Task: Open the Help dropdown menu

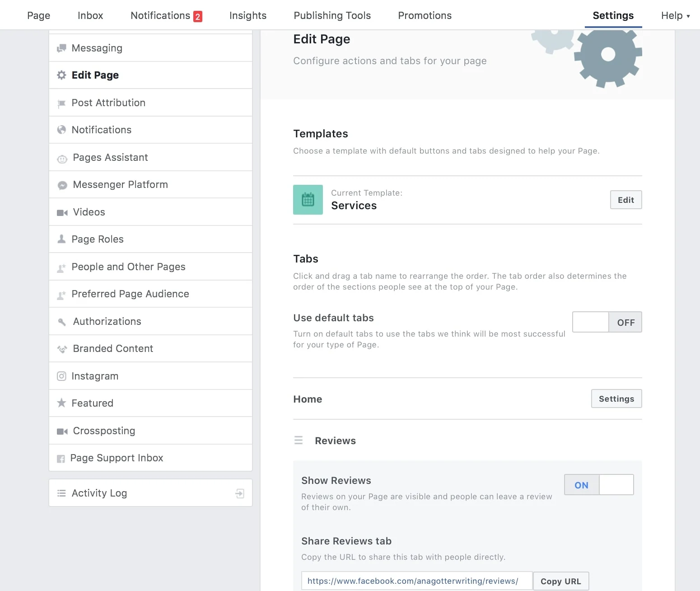Action: (x=675, y=16)
